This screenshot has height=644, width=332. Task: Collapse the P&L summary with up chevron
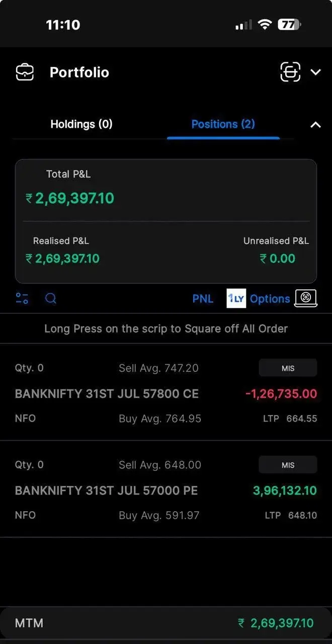(x=315, y=125)
